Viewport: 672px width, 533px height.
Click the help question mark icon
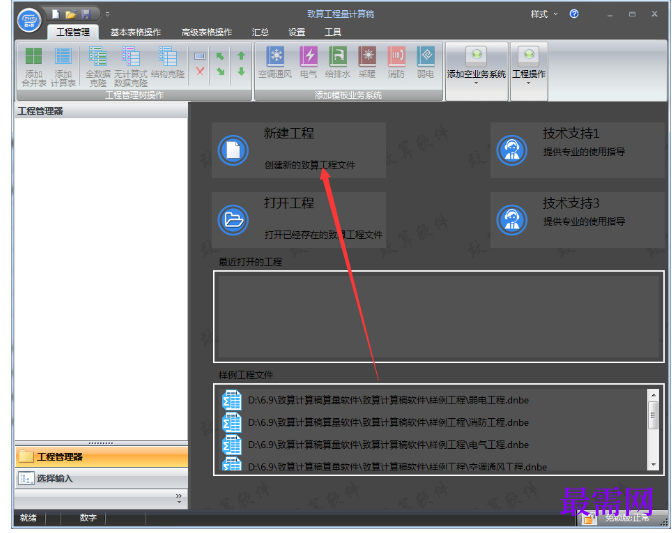(x=574, y=14)
